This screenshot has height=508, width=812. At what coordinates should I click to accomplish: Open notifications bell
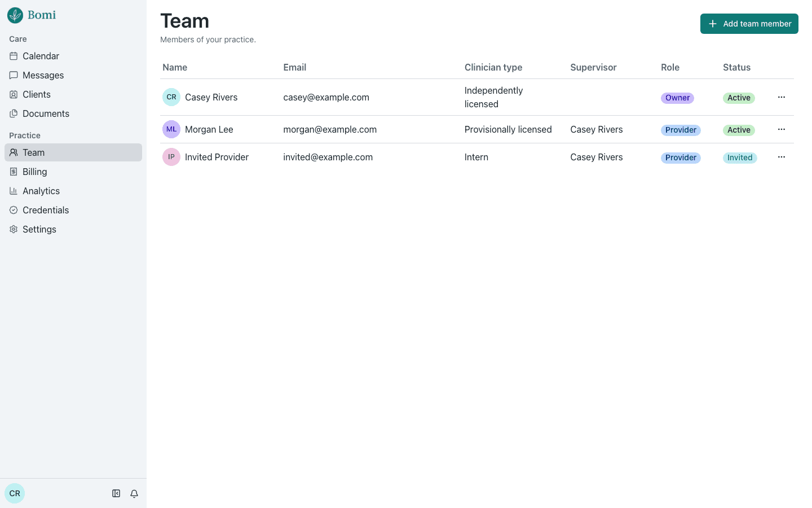point(134,493)
